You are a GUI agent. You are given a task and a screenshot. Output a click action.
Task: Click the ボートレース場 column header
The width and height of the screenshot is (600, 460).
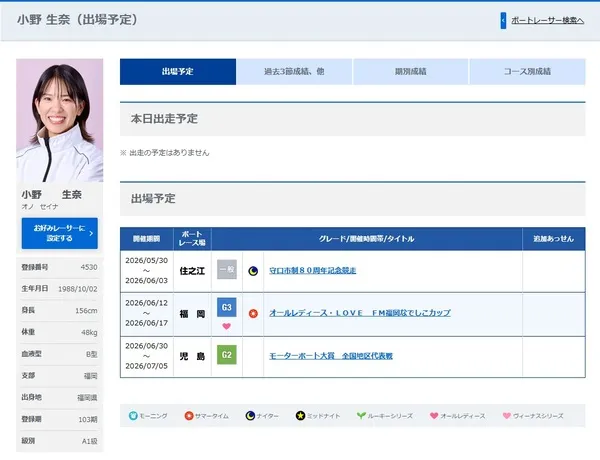[192, 239]
